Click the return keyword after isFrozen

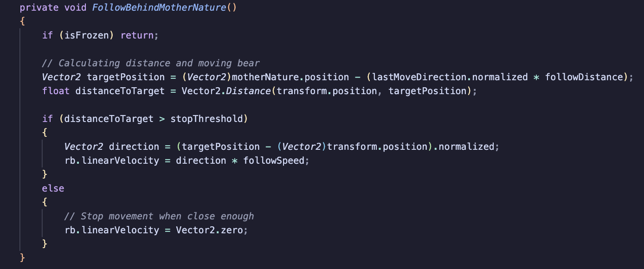(x=137, y=35)
